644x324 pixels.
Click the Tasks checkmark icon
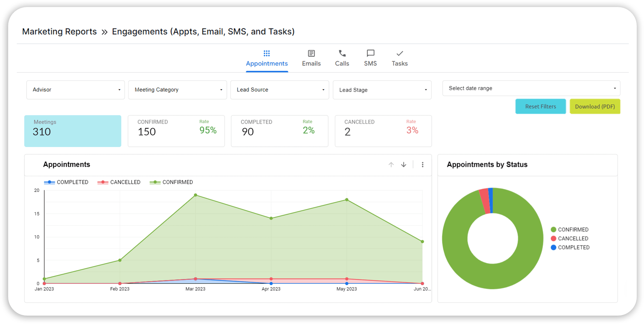[x=399, y=53]
